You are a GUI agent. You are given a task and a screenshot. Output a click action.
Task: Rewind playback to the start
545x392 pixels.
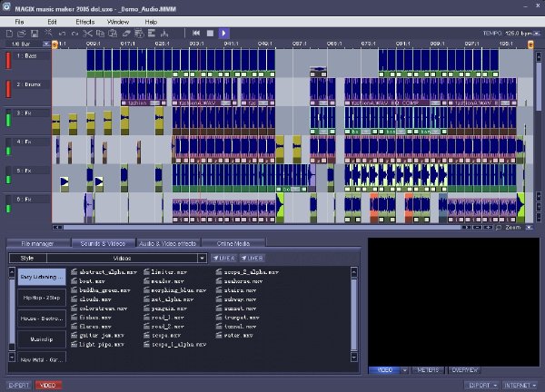(x=196, y=33)
